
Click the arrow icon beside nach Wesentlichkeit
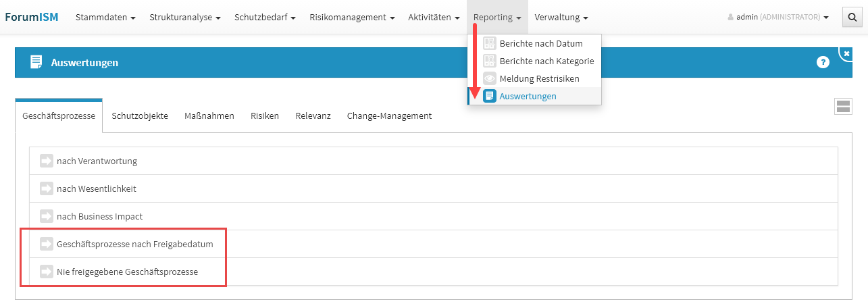(x=47, y=188)
